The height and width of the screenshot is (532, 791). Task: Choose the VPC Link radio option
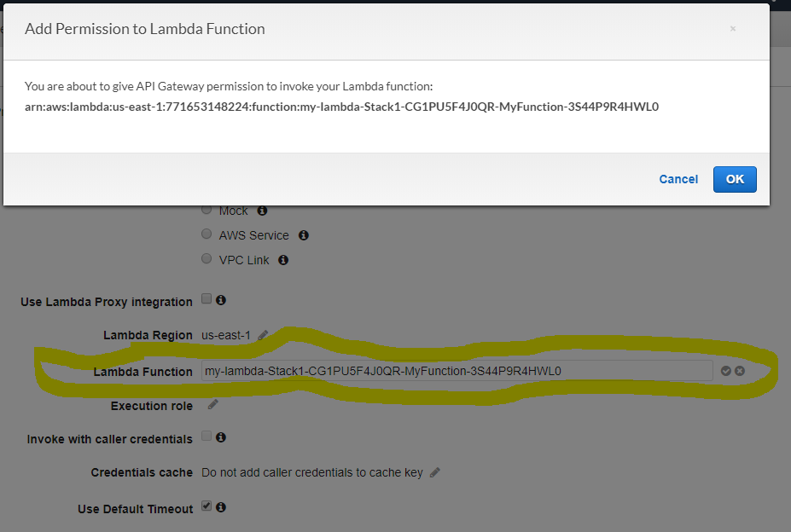[206, 258]
